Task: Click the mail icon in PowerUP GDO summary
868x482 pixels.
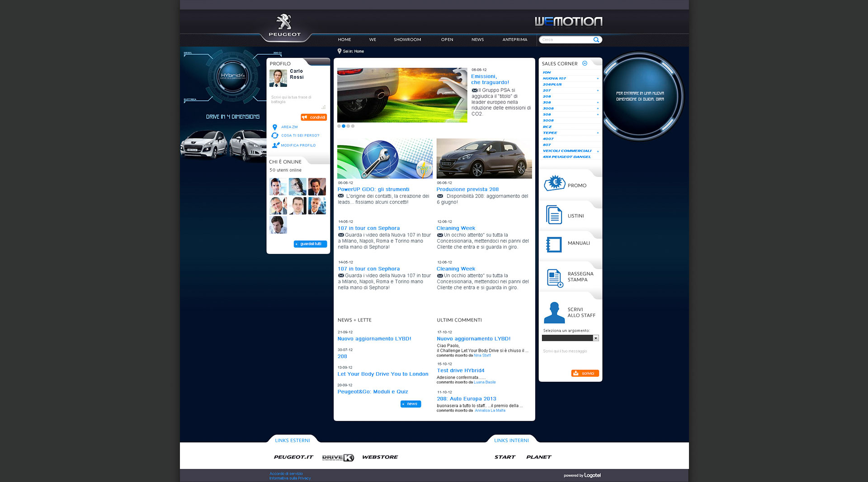Action: click(341, 196)
